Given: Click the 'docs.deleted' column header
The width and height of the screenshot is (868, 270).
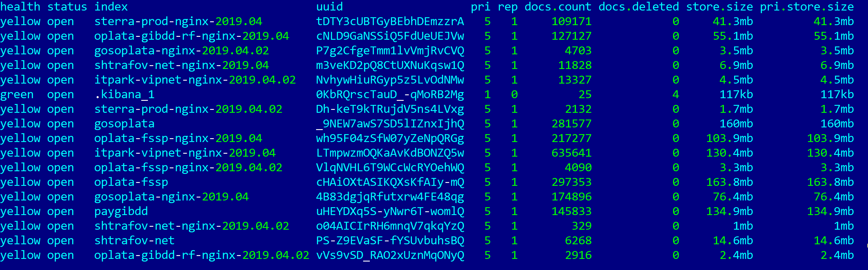Looking at the screenshot, I should [x=639, y=7].
